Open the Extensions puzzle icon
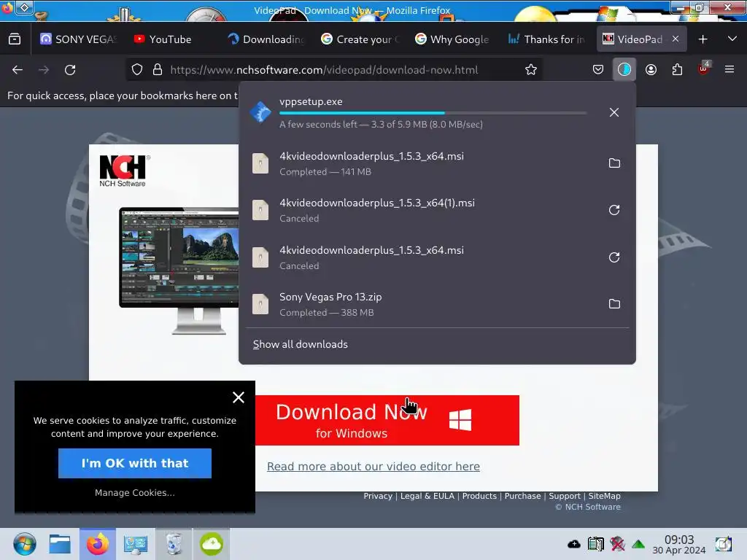This screenshot has width=747, height=560. tap(677, 69)
